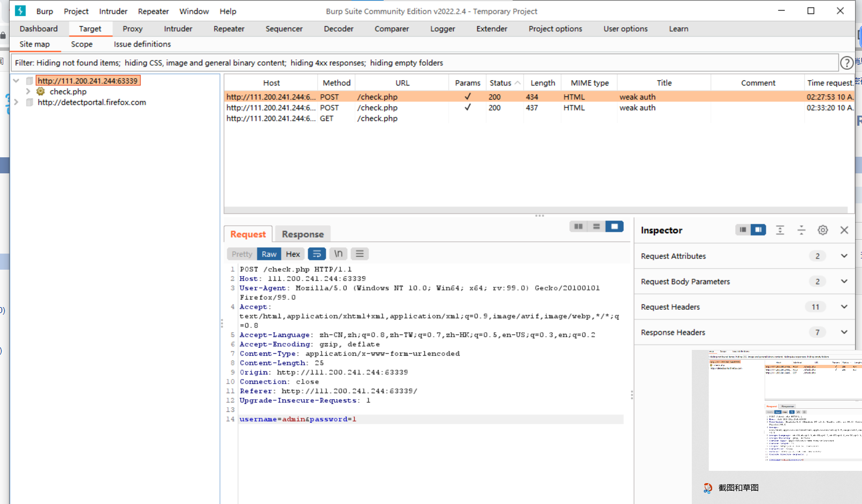Expand Request Attributes section

click(844, 256)
